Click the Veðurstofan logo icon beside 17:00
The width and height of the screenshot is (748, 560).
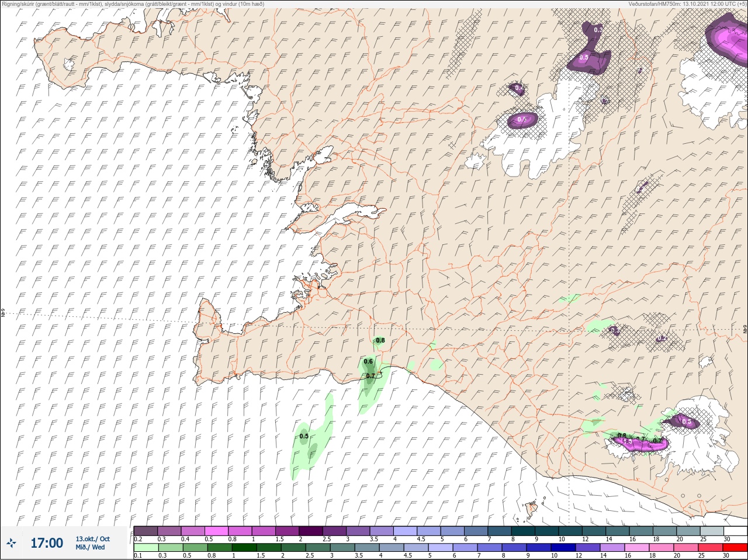coord(12,543)
